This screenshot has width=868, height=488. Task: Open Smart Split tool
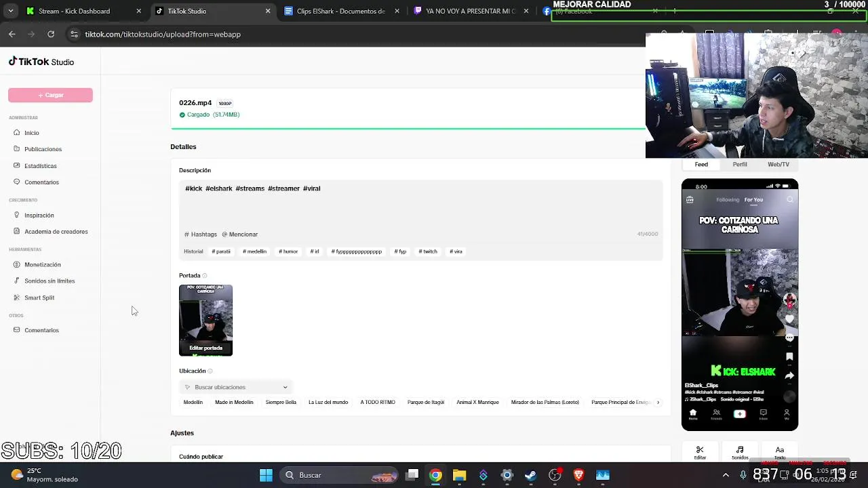(39, 298)
